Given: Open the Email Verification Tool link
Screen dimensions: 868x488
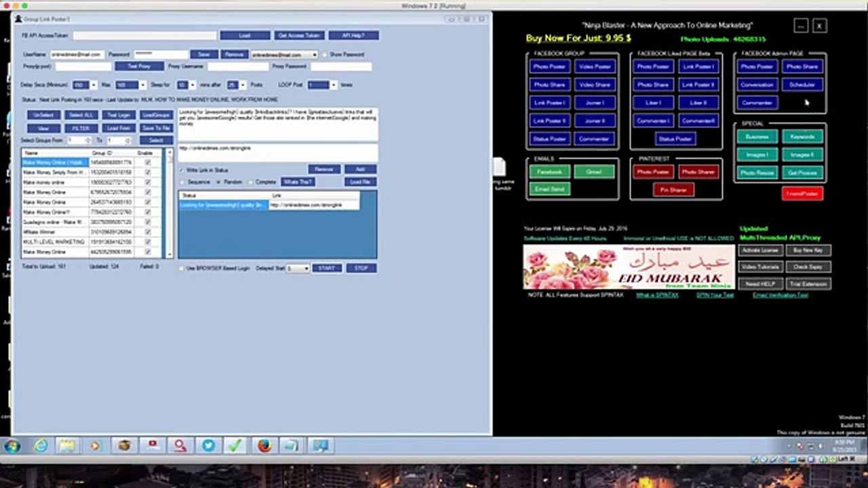Looking at the screenshot, I should click(x=781, y=296).
